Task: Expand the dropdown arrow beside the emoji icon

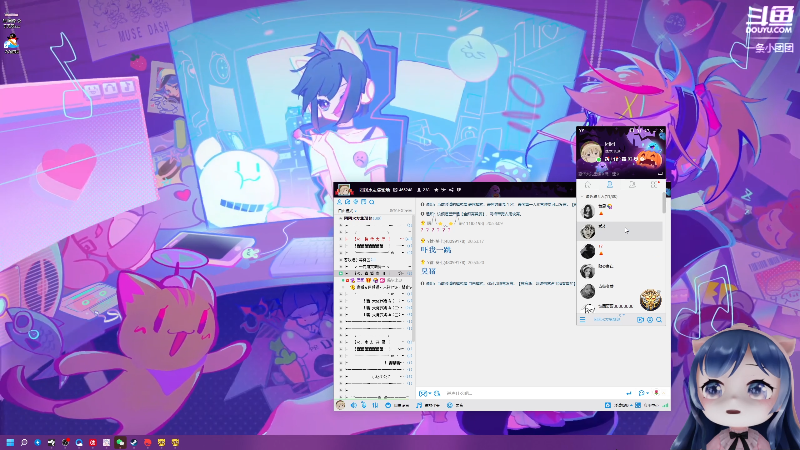Action: tap(430, 393)
